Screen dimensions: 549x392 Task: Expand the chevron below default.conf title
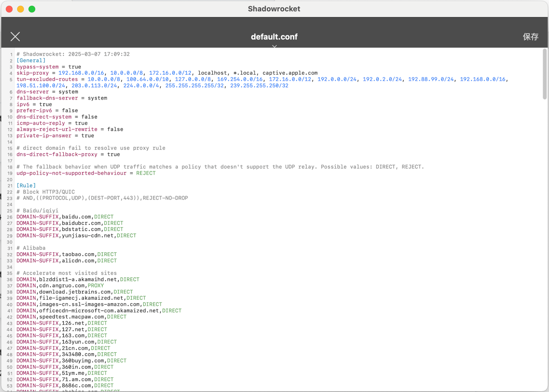tap(274, 46)
